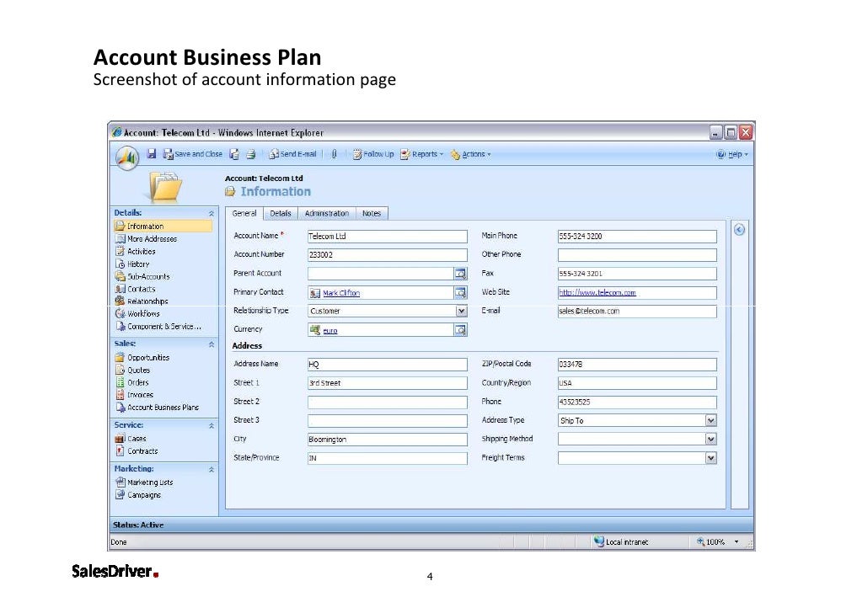Open Account Business Plans in sidebar
The image size is (868, 613).
157,408
